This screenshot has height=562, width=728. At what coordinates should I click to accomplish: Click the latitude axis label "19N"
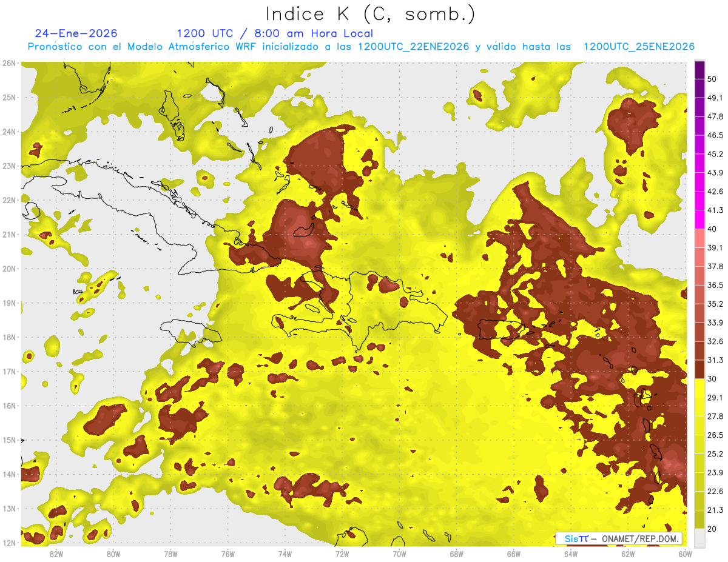pos(9,303)
